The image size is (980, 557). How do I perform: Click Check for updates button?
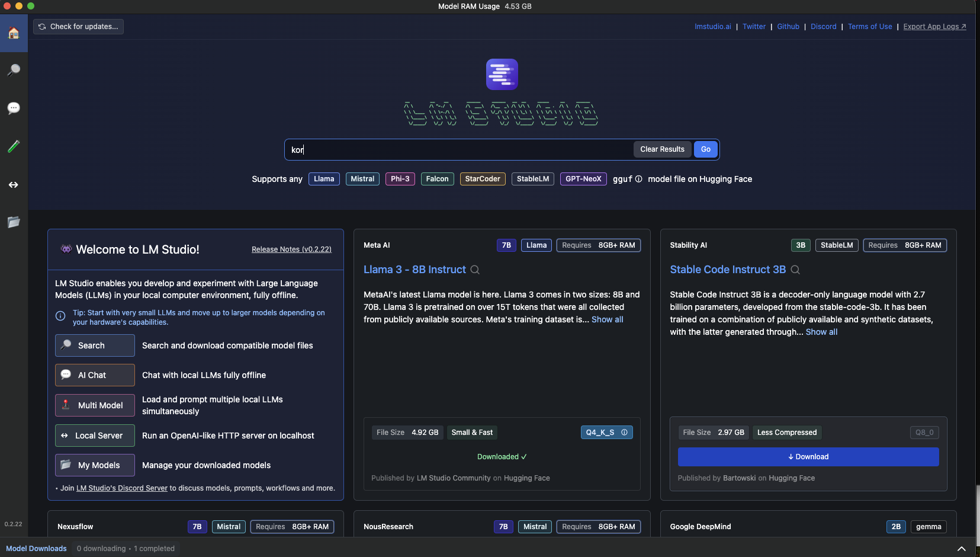[x=78, y=27]
